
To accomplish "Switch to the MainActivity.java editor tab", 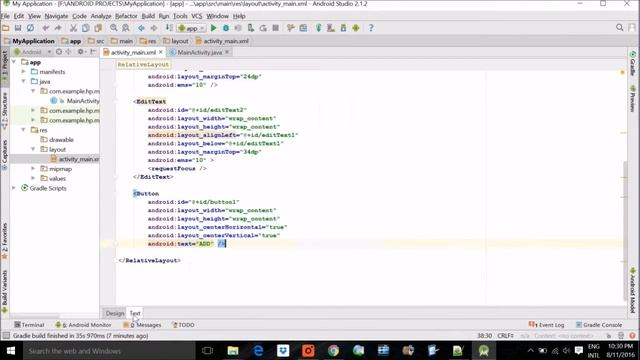I will [x=199, y=53].
